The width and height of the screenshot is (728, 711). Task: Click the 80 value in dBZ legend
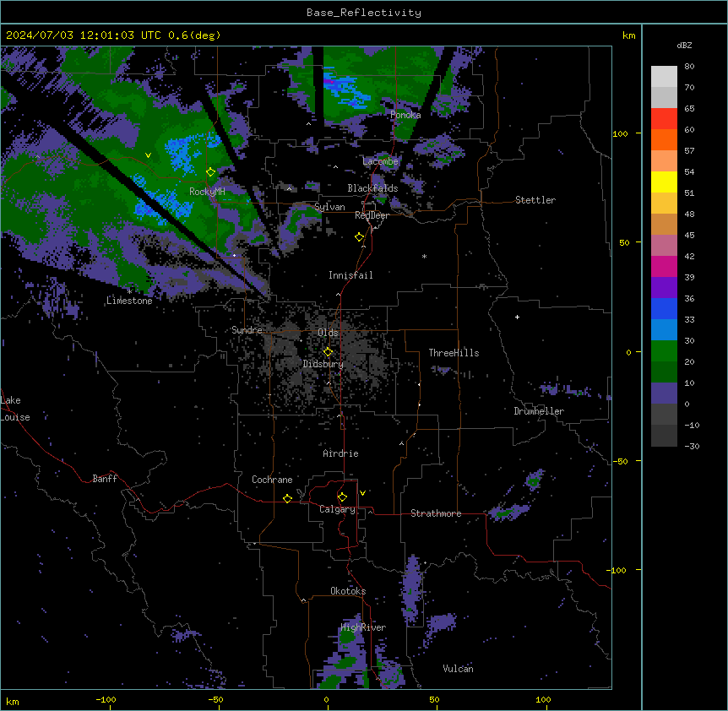coord(689,67)
